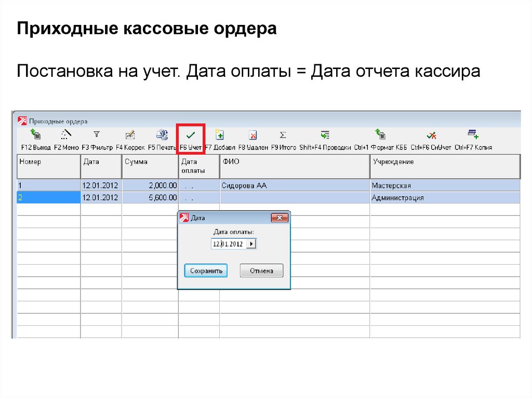This screenshot has height=398, width=532.
Task: Open Shift+F4 Проводки toolbar icon
Action: [x=325, y=135]
